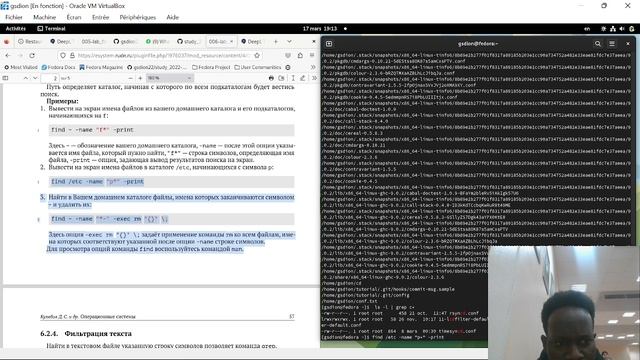
Task: Click the Activités button in GNOME bar
Action: (x=16, y=29)
